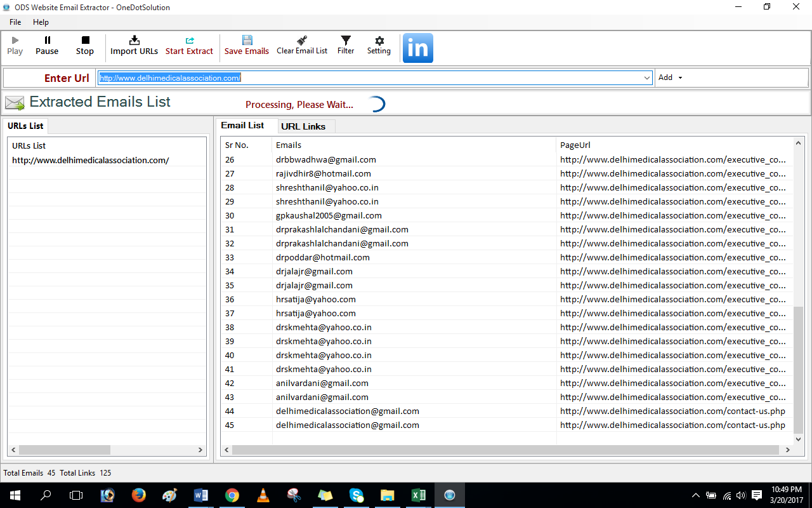This screenshot has width=812, height=508.
Task: Expand the URL combo box dropdown arrow
Action: tap(647, 78)
